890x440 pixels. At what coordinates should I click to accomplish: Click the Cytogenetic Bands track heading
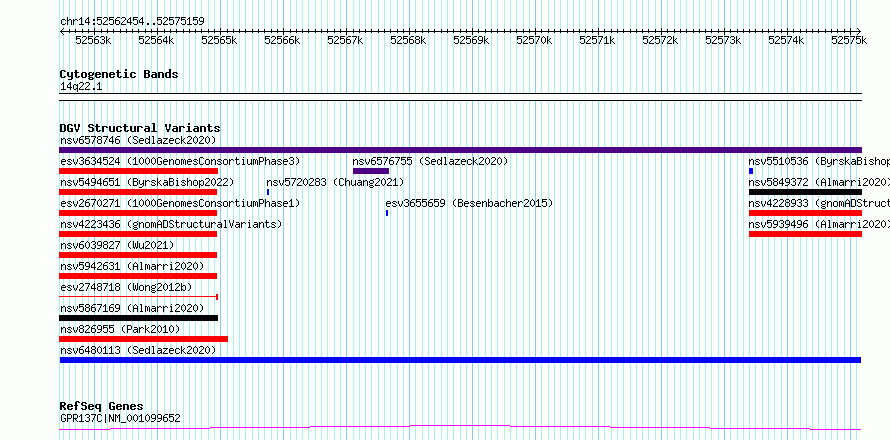pos(119,74)
